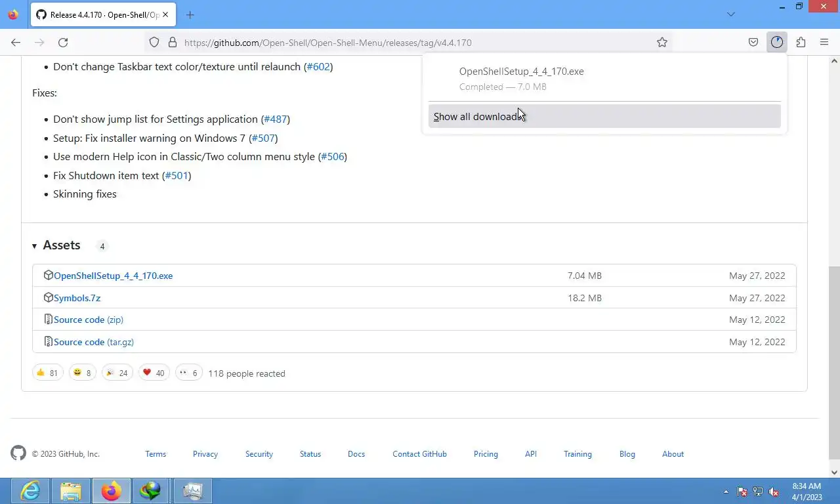840x504 pixels.
Task: Click the laugh reaction 8
Action: (x=82, y=373)
